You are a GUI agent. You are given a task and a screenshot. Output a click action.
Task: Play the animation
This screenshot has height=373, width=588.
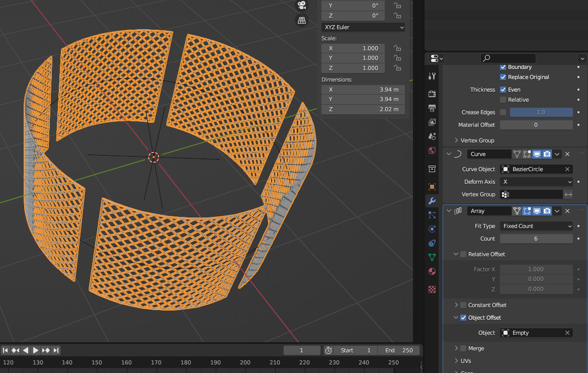[36, 350]
